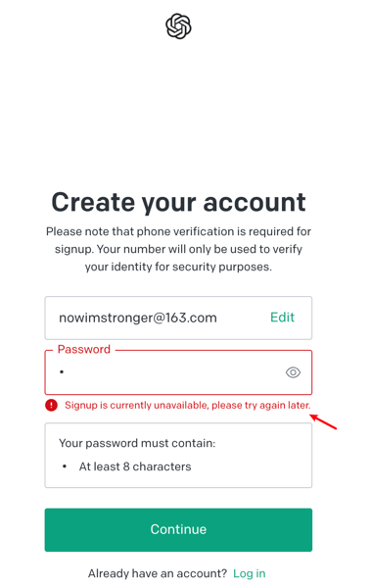This screenshot has height=588, width=371.
Task: Click the 'Signup is currently unavailable' error message
Action: [x=187, y=405]
